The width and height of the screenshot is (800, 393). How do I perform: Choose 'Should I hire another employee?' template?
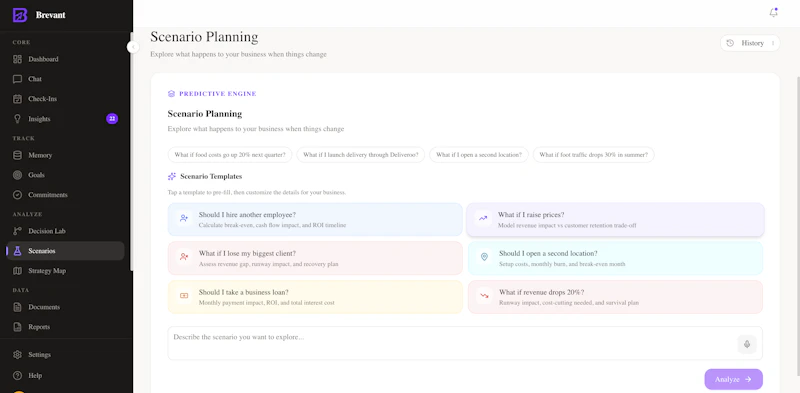315,219
